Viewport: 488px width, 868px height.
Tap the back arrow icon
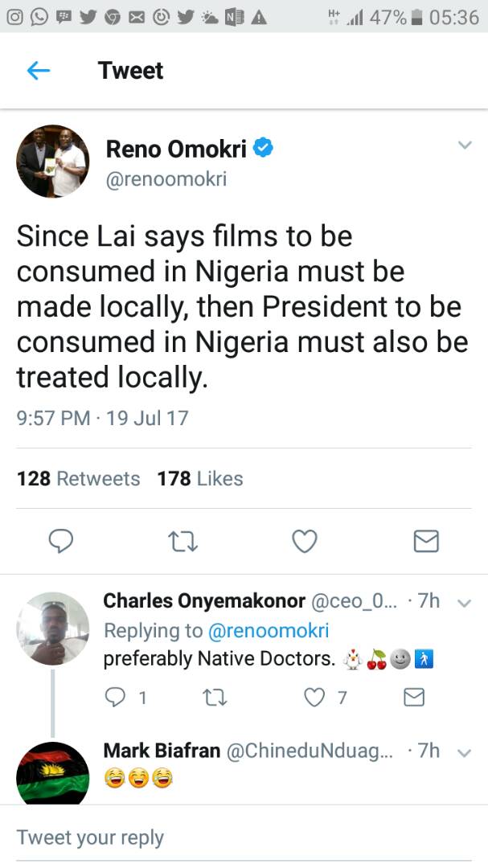coord(39,71)
